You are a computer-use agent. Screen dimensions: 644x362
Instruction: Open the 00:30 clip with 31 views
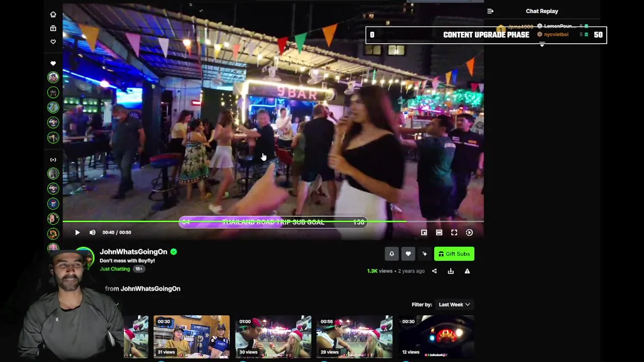tap(191, 337)
